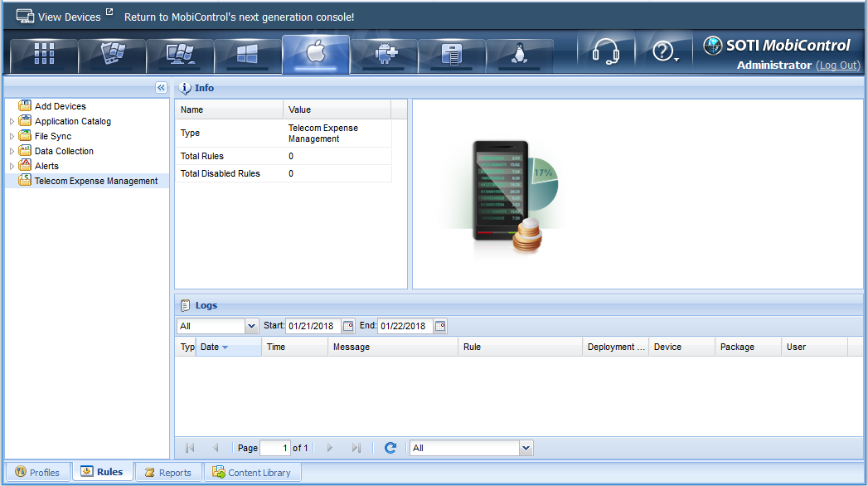Screen dimensions: 868x486
Task: Click the Log Out link
Action: click(x=838, y=66)
